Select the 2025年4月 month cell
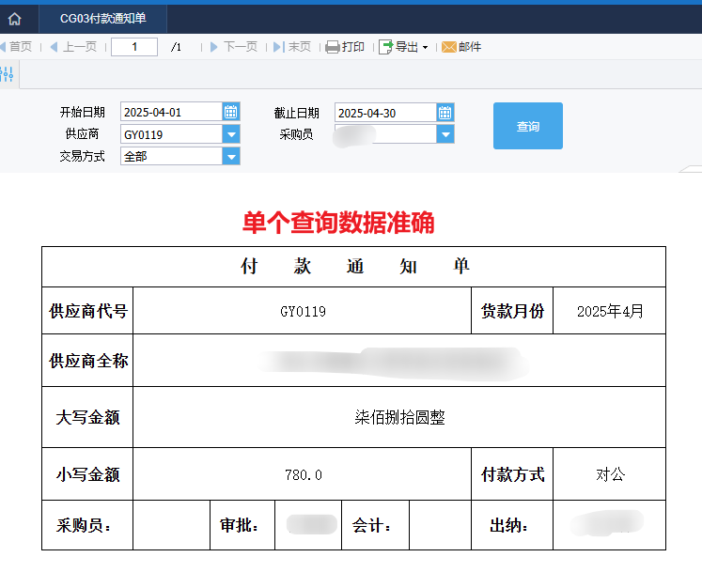Image resolution: width=702 pixels, height=588 pixels. [x=609, y=311]
